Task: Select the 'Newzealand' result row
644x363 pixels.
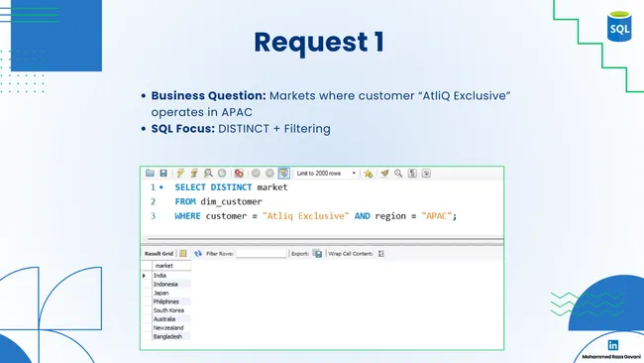Action: [x=171, y=327]
